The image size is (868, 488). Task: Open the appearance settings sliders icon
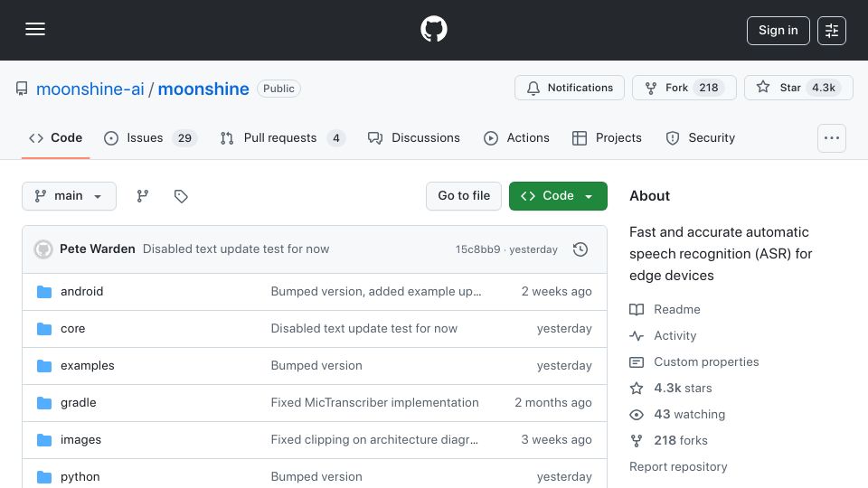coord(832,31)
